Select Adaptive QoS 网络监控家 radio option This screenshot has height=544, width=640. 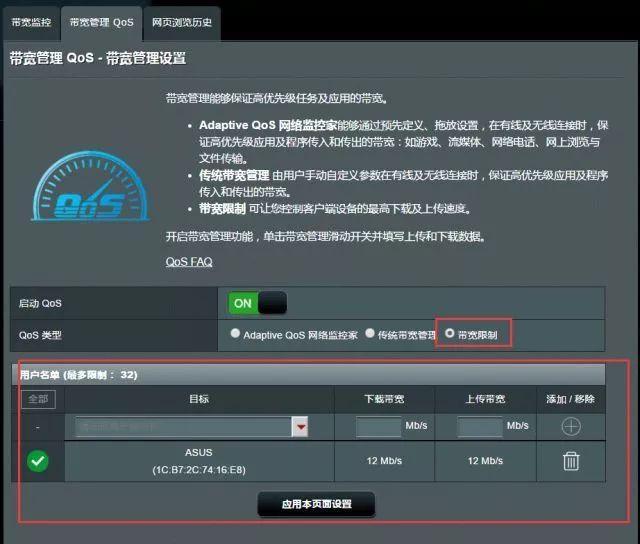tap(235, 334)
